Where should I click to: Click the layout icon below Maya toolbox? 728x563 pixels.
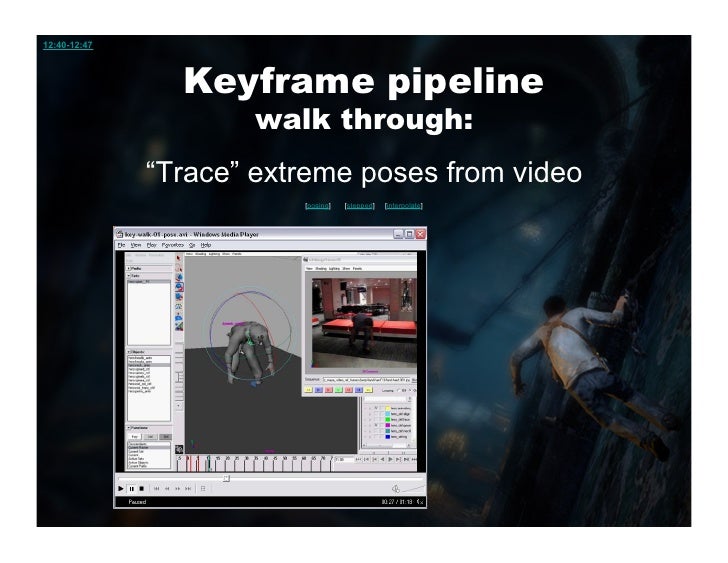click(x=179, y=449)
